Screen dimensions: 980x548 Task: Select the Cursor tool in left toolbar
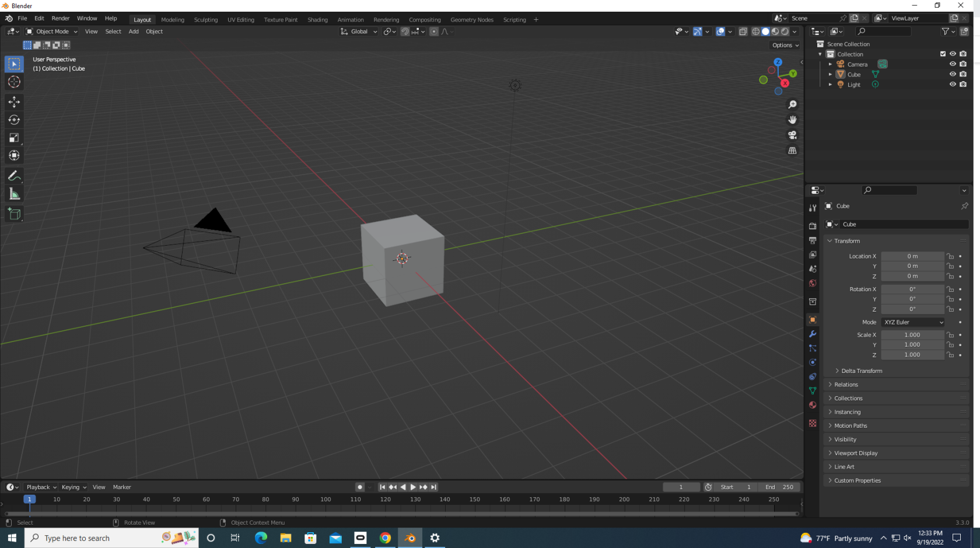14,82
